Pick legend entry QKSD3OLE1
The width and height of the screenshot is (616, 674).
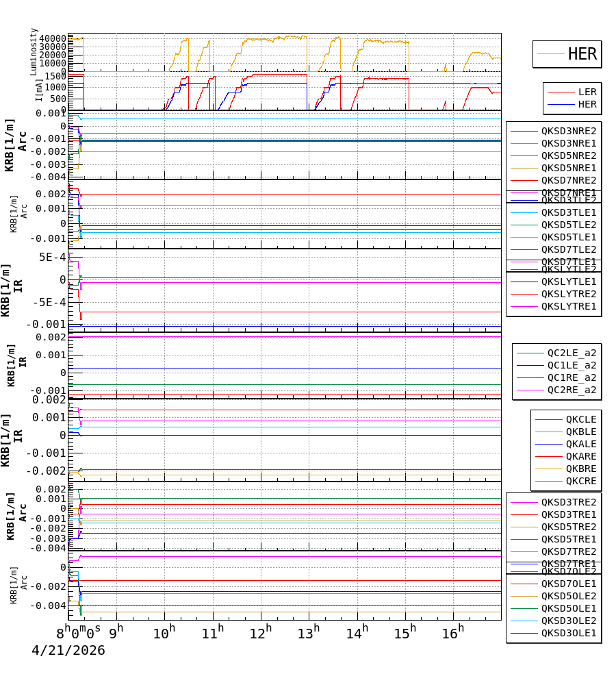[569, 634]
